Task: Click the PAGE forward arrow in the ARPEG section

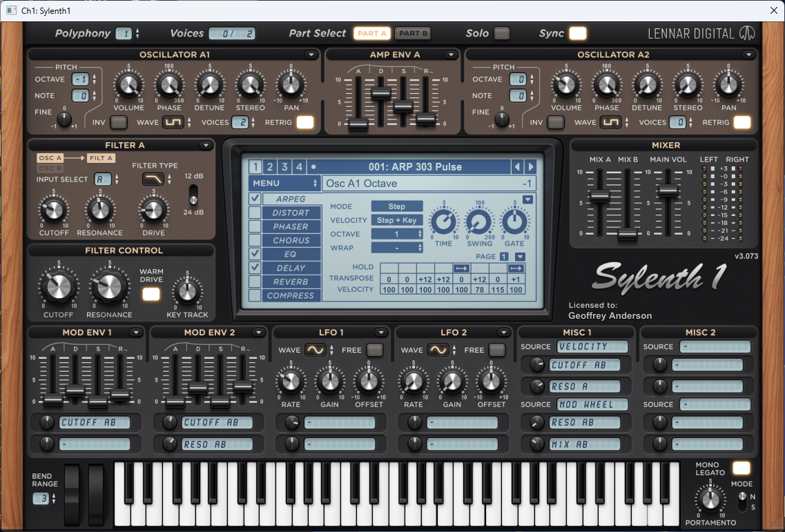Action: click(521, 256)
